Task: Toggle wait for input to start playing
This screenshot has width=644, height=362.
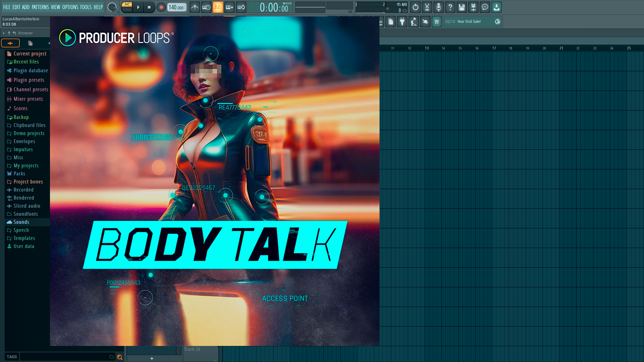Action: (x=206, y=7)
